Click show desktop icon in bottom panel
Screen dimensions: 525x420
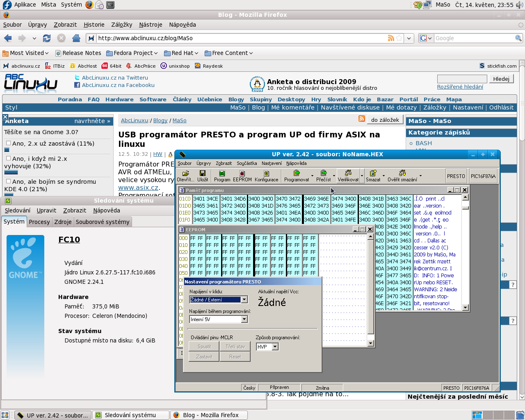[5, 415]
